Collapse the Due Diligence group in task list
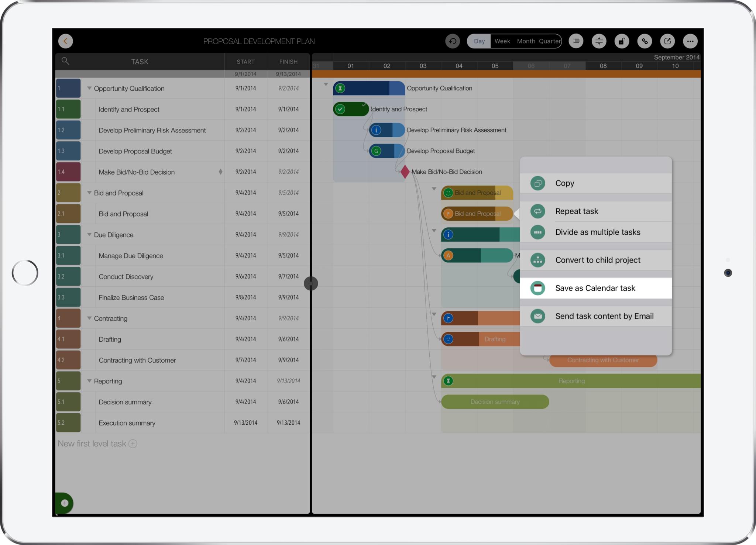Image resolution: width=756 pixels, height=545 pixels. tap(89, 235)
